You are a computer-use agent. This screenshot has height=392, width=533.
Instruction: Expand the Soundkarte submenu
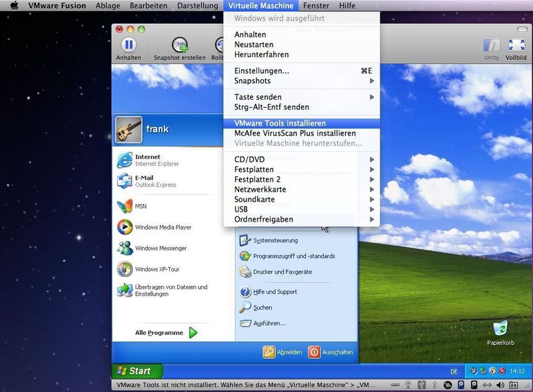(301, 200)
